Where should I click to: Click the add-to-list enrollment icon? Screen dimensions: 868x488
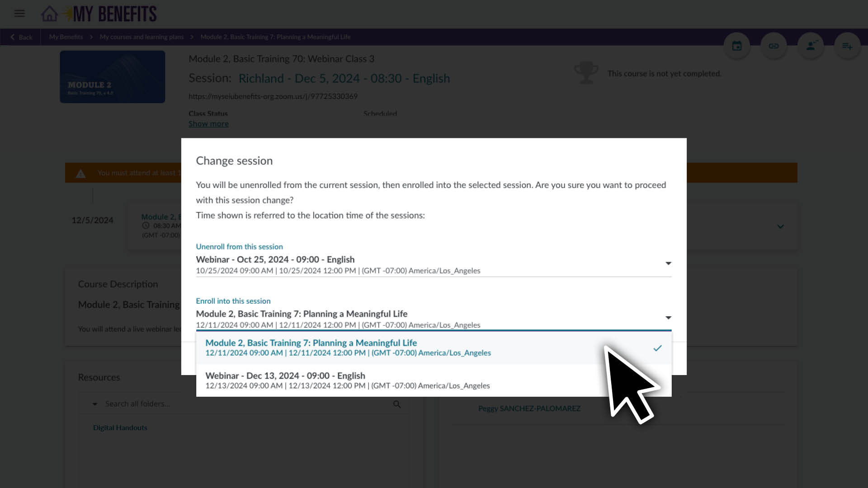(847, 45)
